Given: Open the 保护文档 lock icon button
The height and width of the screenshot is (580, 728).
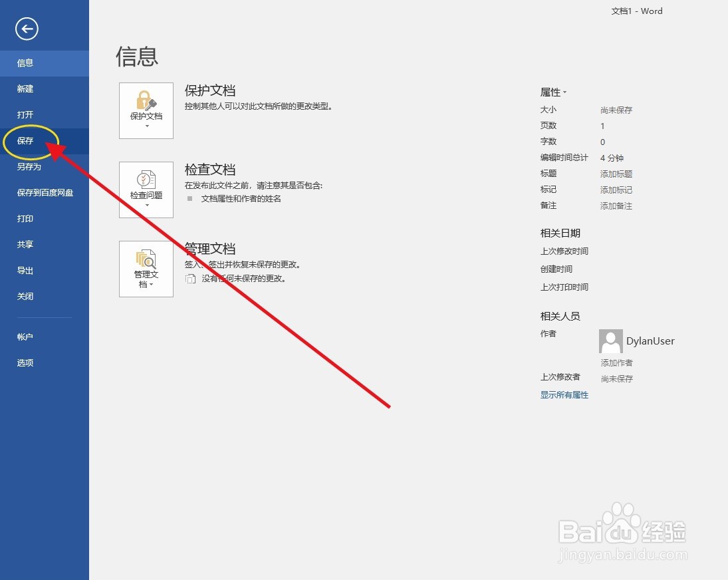Looking at the screenshot, I should pyautogui.click(x=146, y=110).
